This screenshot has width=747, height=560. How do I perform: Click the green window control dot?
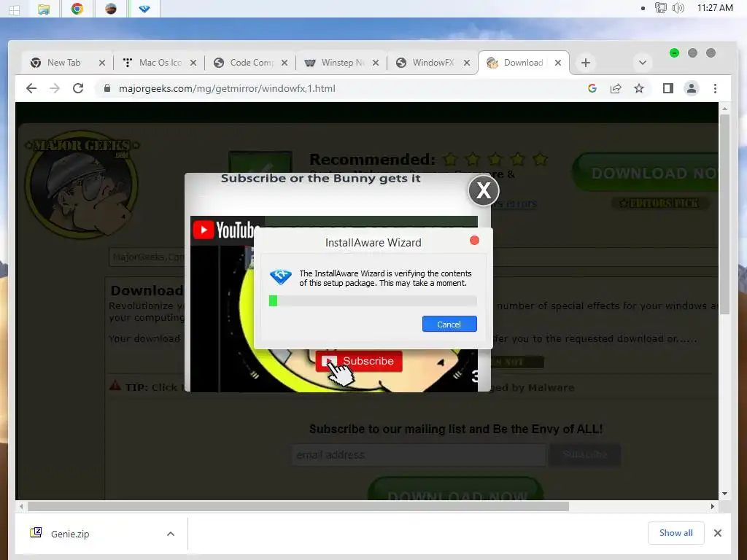674,52
